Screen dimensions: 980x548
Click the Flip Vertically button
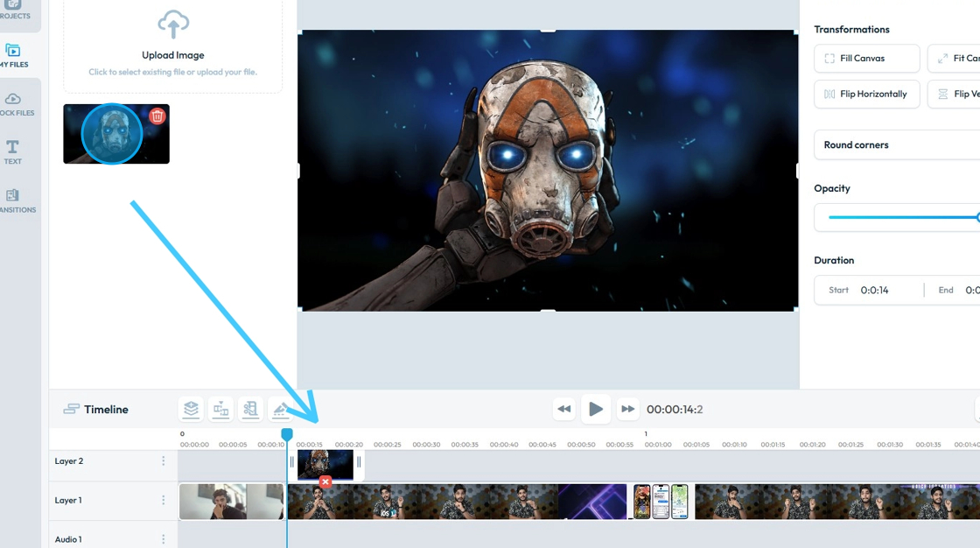[954, 94]
